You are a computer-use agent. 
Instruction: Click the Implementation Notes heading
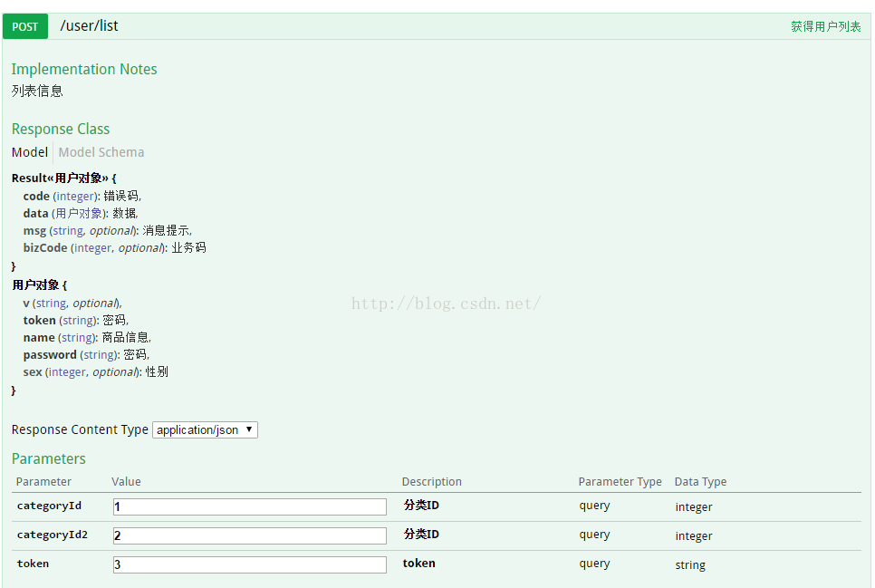click(84, 69)
